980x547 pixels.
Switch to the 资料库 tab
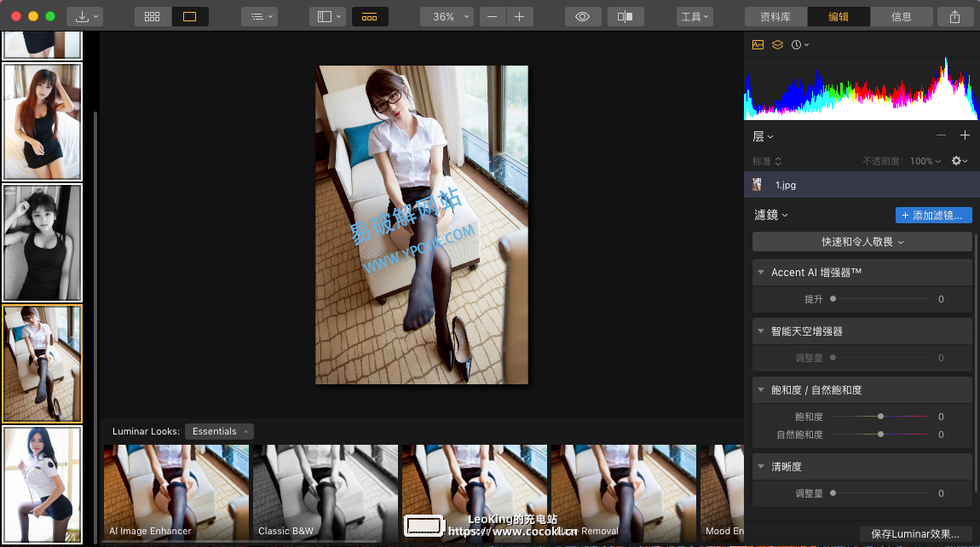click(775, 17)
